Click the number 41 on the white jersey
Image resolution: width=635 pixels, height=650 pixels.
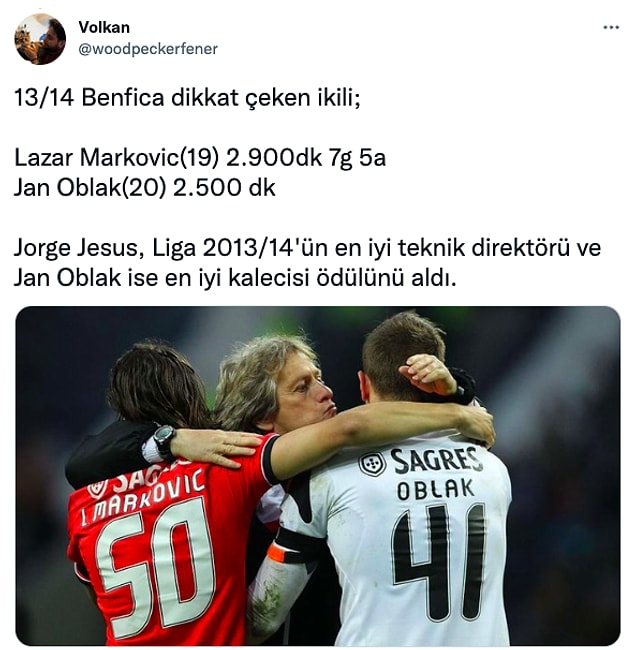[439, 562]
